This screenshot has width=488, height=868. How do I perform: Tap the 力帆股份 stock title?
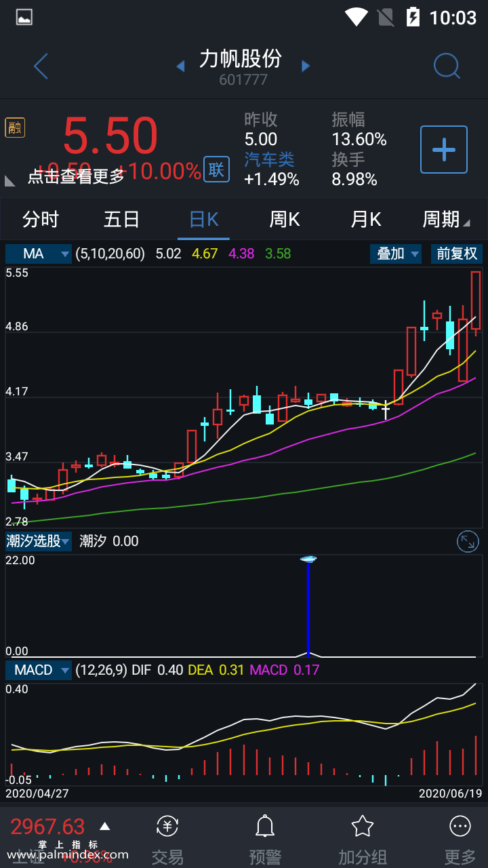click(241, 59)
